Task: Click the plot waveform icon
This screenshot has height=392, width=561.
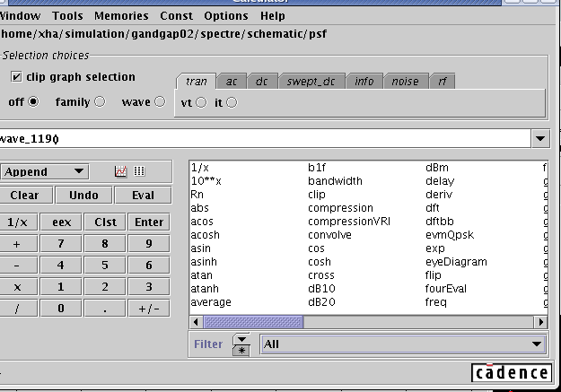Action: point(120,171)
